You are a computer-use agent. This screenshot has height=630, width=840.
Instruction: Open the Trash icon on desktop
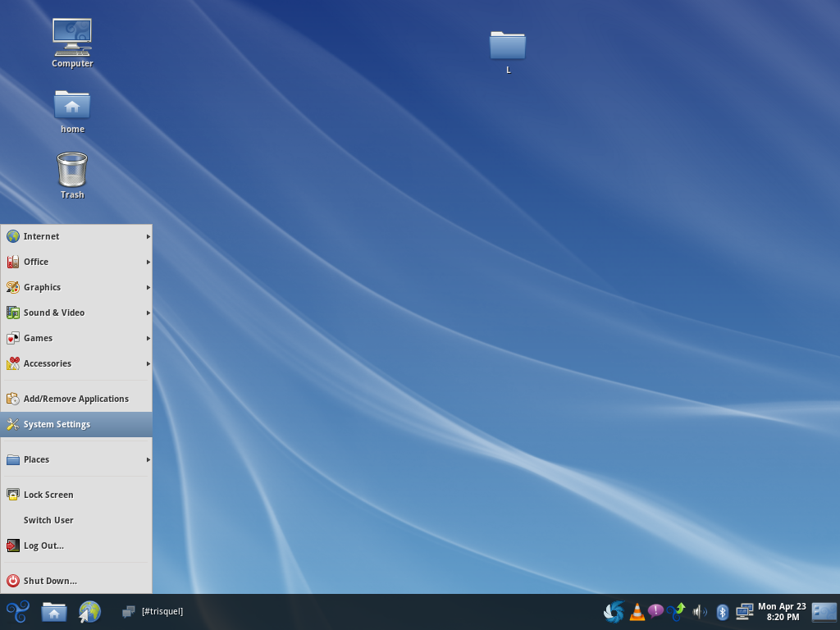pyautogui.click(x=72, y=171)
